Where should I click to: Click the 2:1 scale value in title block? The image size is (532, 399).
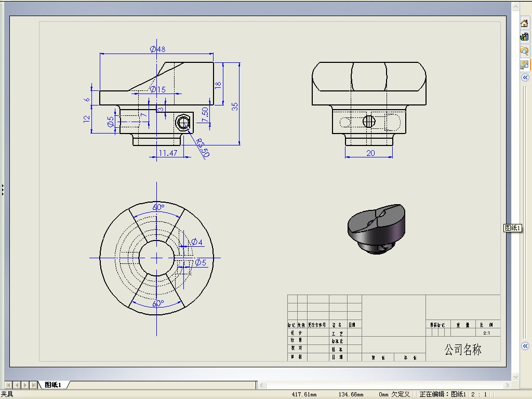pos(486,333)
